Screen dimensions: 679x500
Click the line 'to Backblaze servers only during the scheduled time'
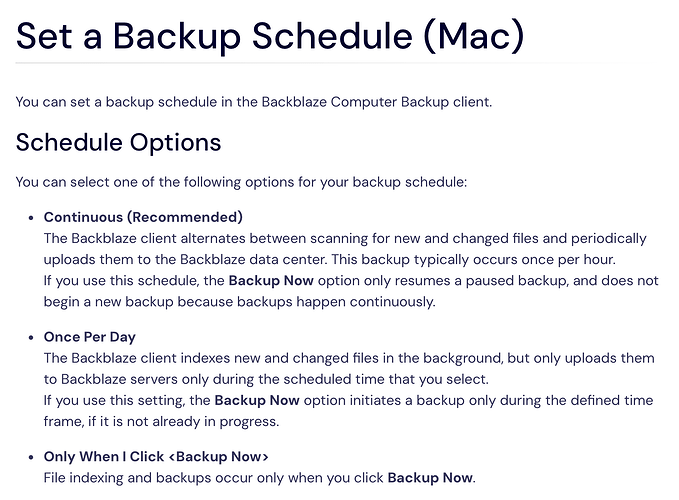click(266, 379)
